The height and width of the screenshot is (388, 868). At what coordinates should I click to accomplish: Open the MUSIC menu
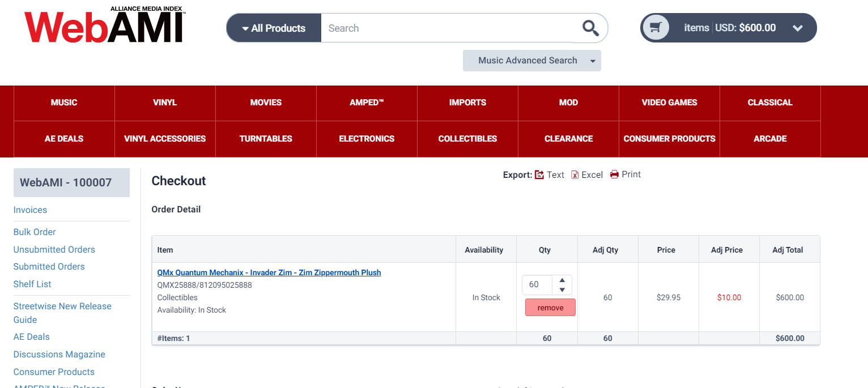pos(64,103)
